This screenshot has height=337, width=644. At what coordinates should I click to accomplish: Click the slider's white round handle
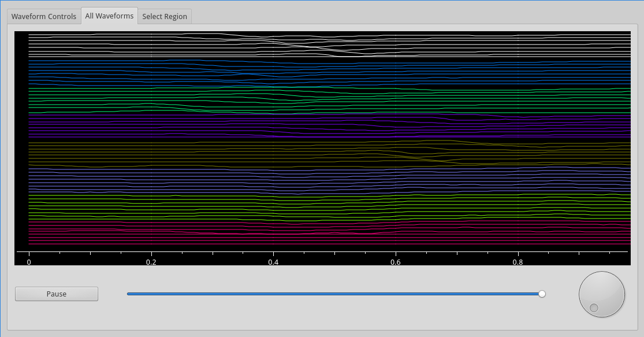542,294
